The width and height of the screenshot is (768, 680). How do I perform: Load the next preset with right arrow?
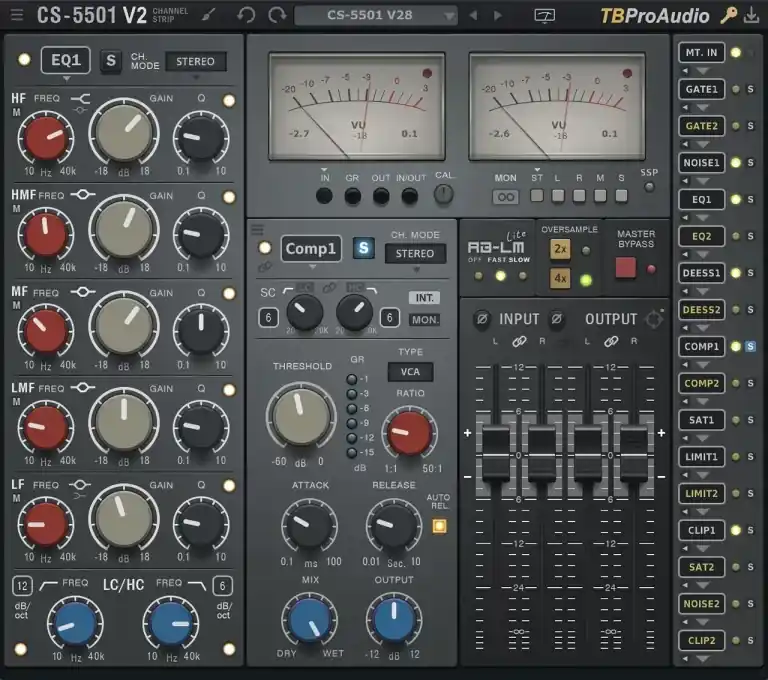point(498,16)
